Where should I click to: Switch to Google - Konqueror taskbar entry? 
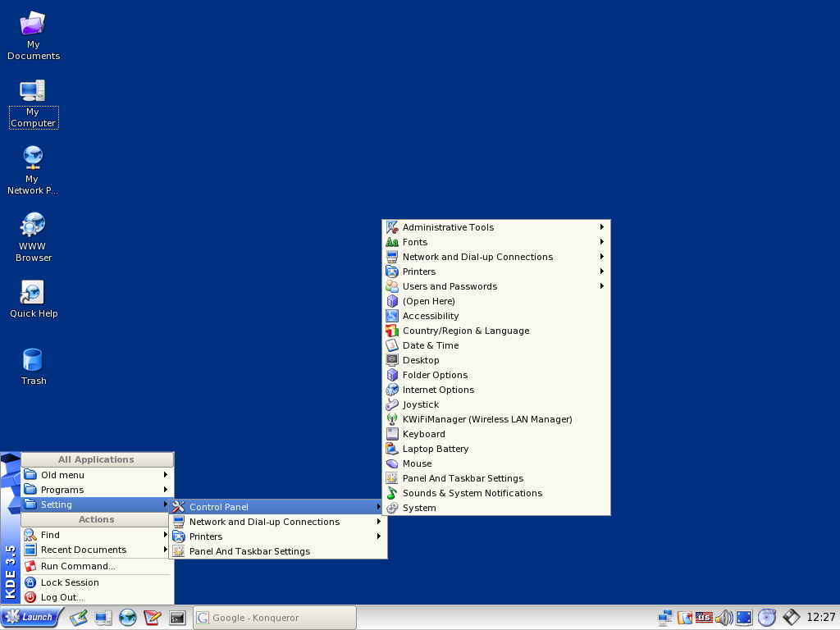tap(275, 618)
